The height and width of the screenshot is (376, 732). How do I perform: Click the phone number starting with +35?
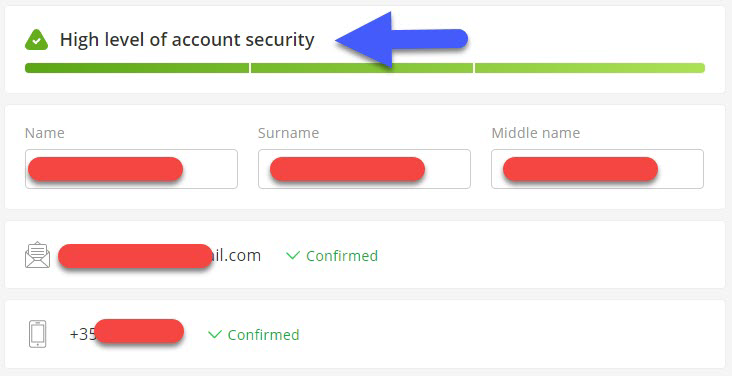[127, 334]
